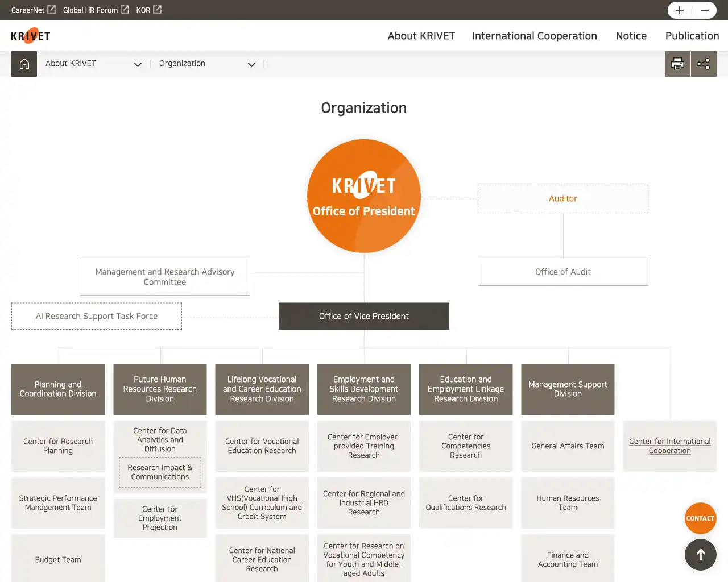Open the About KRIVET main menu

point(421,36)
